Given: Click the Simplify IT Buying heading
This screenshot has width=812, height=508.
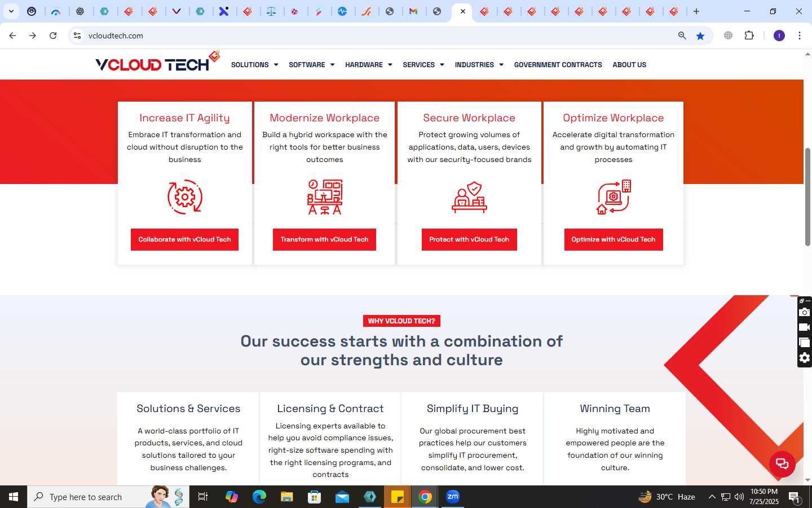Looking at the screenshot, I should pyautogui.click(x=473, y=409).
